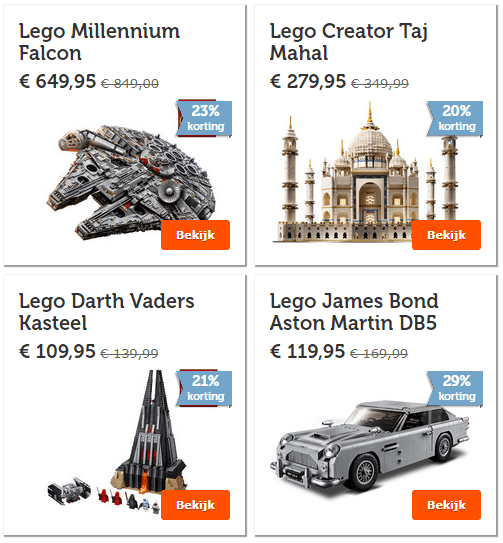Click Bekijk button for Millennium Falcon
Image resolution: width=503 pixels, height=543 pixels.
(x=195, y=235)
